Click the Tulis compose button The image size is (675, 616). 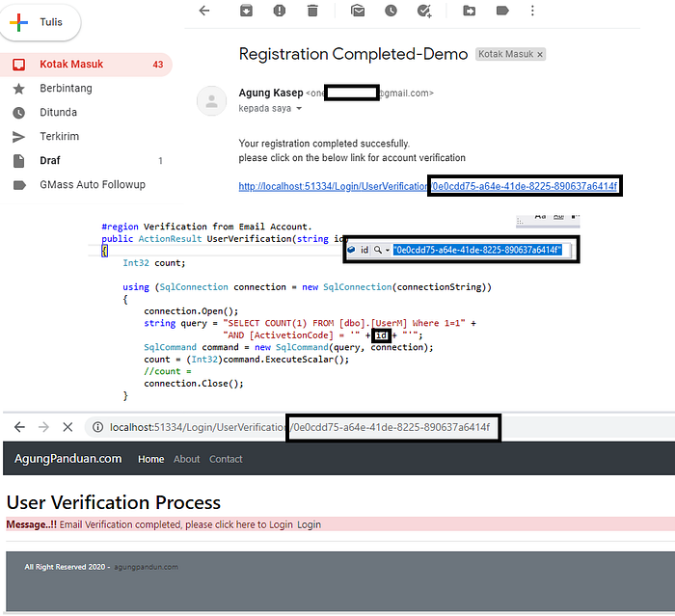40,22
